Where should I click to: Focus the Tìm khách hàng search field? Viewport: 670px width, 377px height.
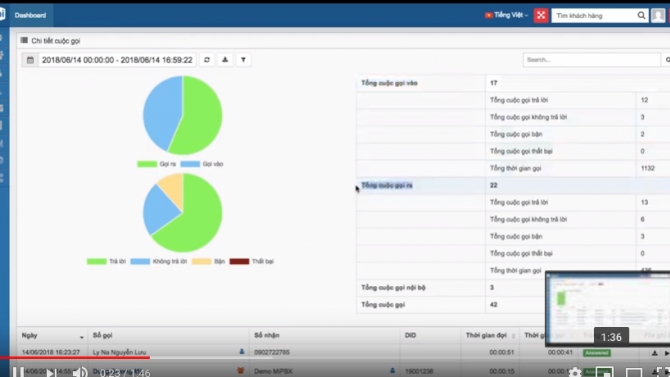595,15
